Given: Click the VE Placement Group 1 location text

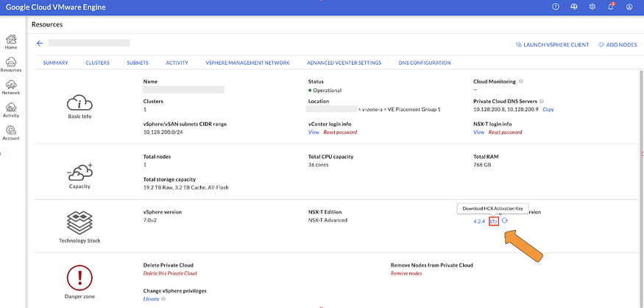Looking at the screenshot, I should 414,110.
